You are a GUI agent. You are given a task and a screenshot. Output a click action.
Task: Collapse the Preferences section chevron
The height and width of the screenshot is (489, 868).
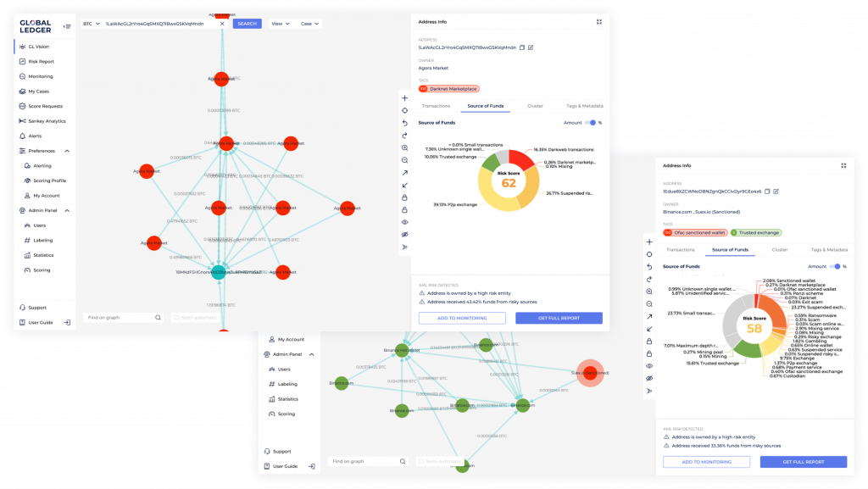pos(67,151)
